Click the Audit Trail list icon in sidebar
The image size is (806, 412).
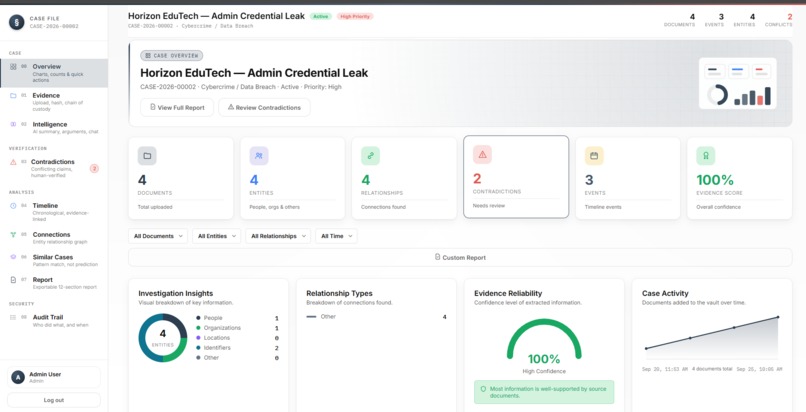[13, 317]
